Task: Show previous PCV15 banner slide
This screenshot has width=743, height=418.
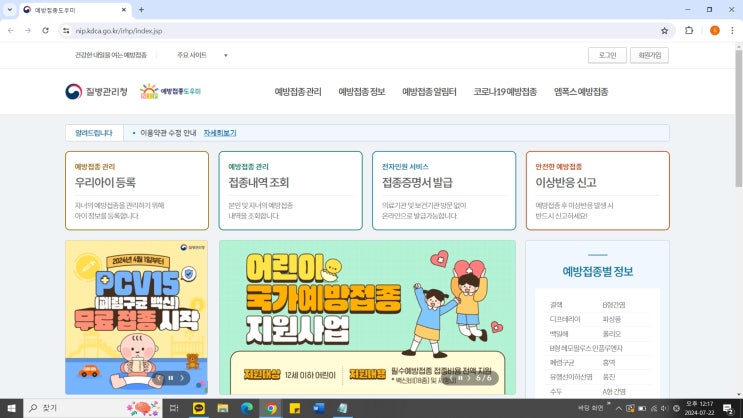Action: pos(160,378)
